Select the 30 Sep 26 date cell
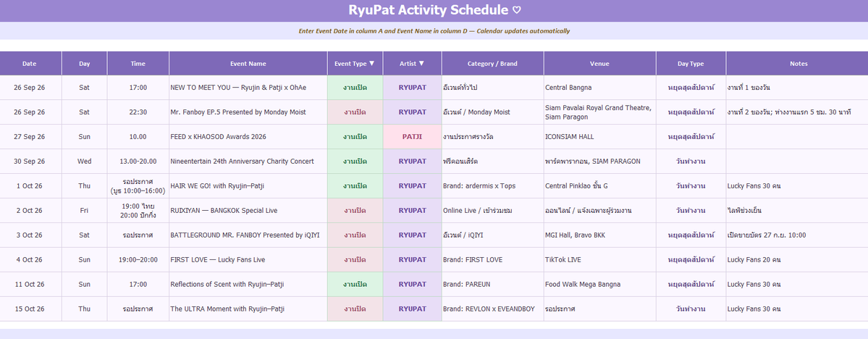 [31, 162]
